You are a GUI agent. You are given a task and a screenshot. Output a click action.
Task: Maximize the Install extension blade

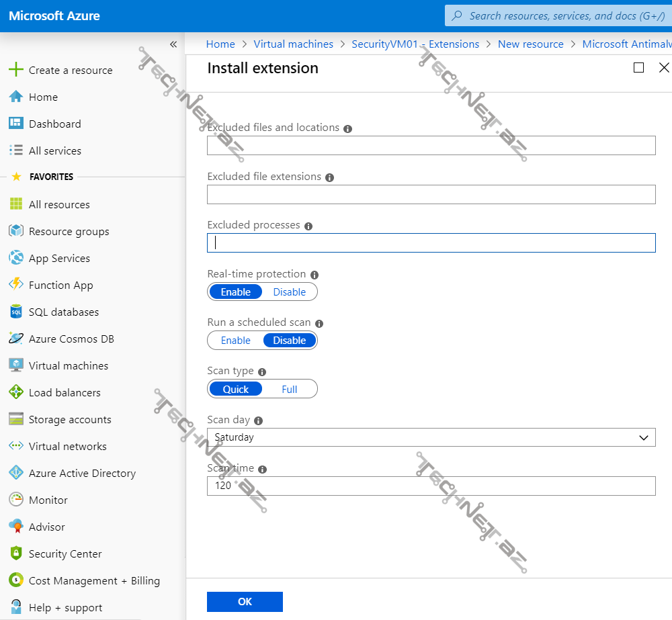638,68
